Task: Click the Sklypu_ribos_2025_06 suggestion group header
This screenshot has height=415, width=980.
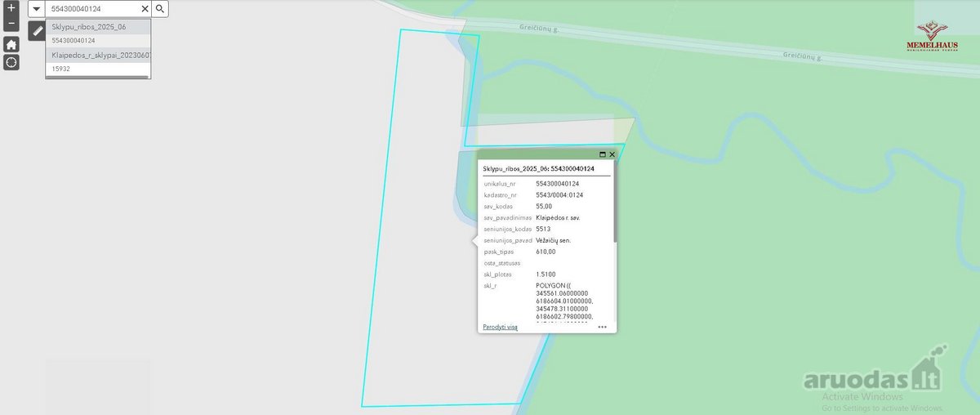Action: 98,27
